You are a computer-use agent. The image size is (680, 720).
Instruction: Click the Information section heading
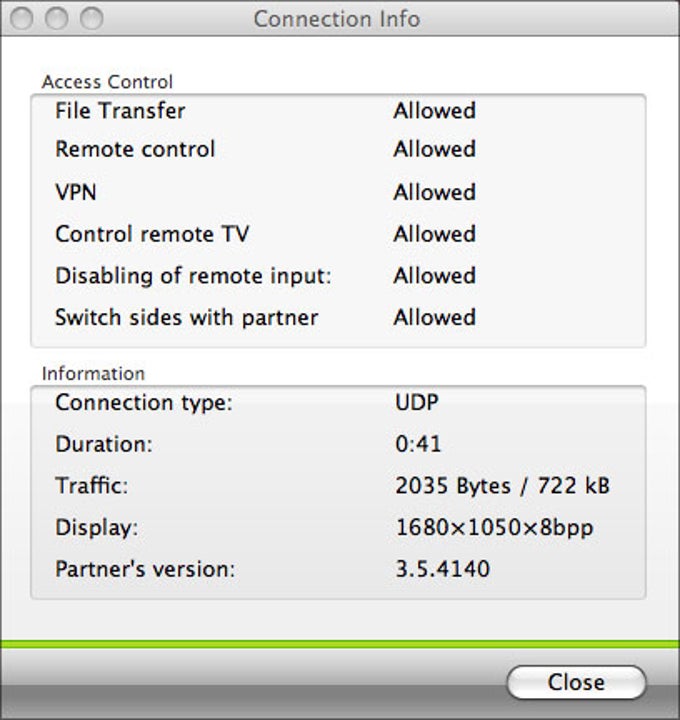point(93,373)
